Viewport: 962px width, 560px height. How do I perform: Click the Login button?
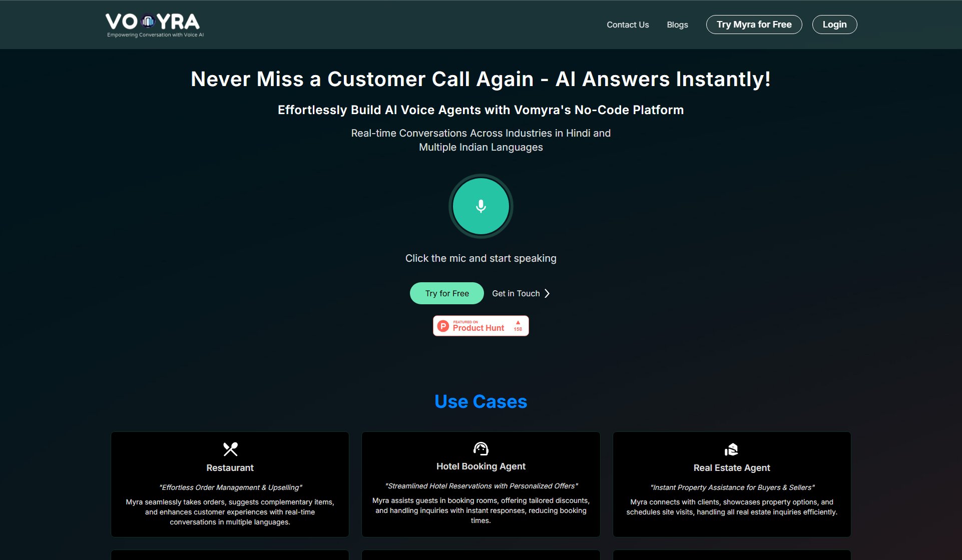point(834,25)
